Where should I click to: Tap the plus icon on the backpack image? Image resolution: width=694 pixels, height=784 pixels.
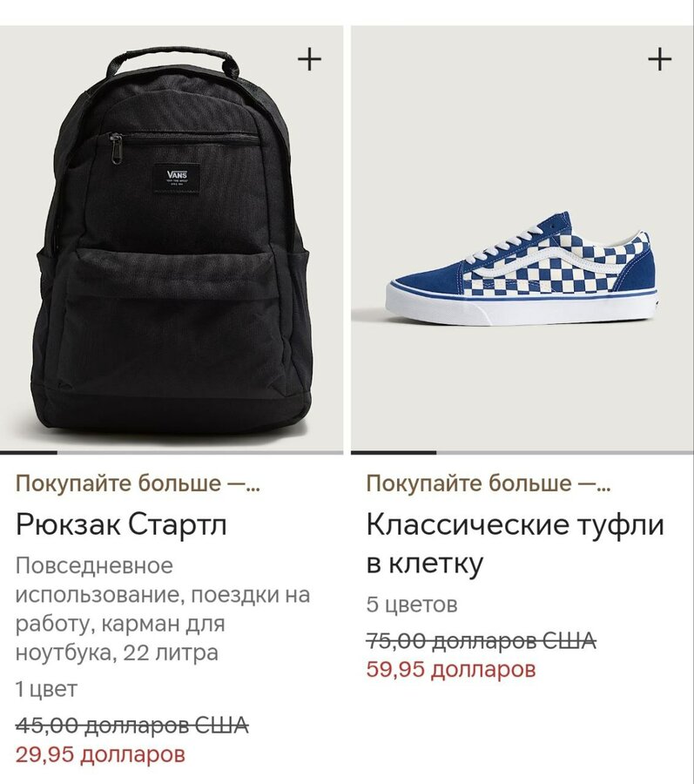[x=309, y=60]
